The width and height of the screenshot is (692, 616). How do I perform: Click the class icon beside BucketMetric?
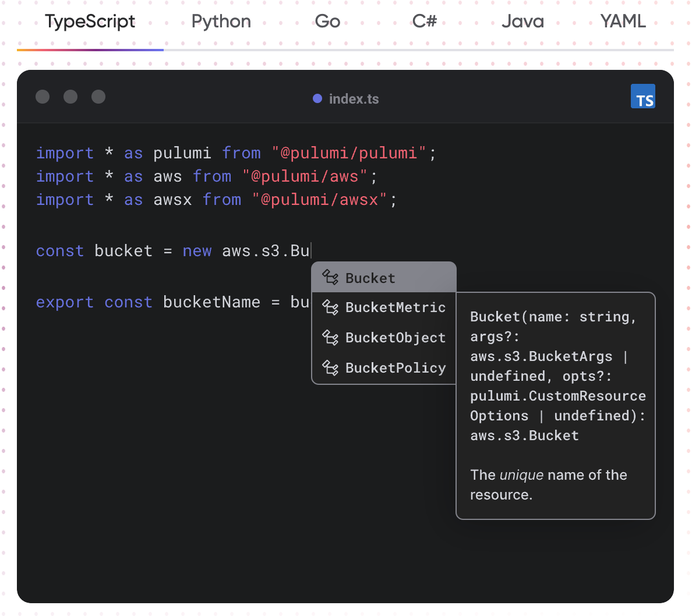point(330,307)
